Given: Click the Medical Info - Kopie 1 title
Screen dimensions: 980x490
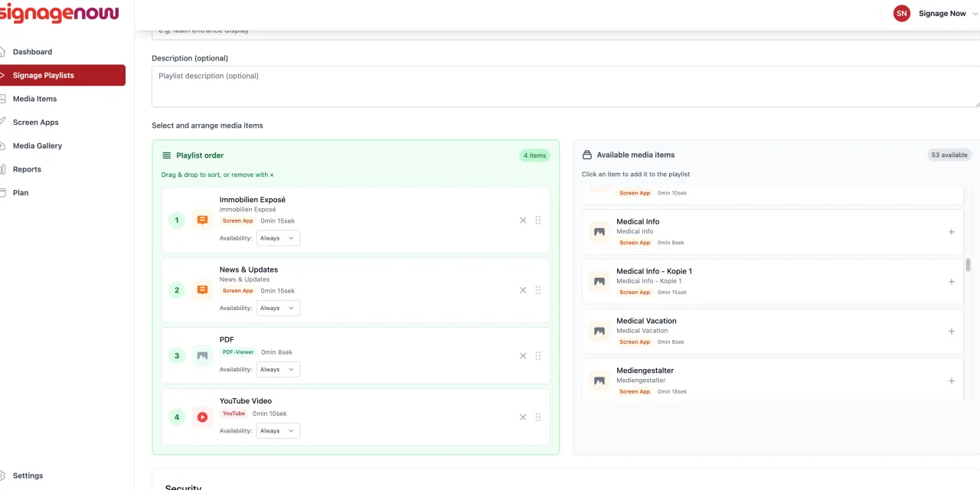Looking at the screenshot, I should click(654, 271).
